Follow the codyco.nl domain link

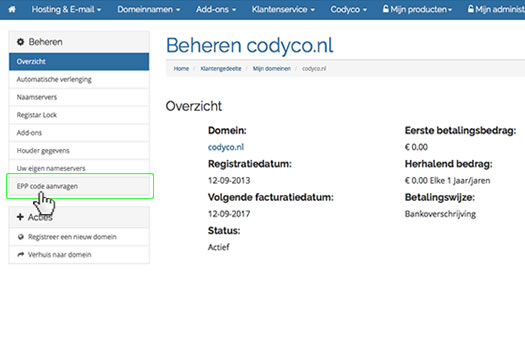(226, 147)
